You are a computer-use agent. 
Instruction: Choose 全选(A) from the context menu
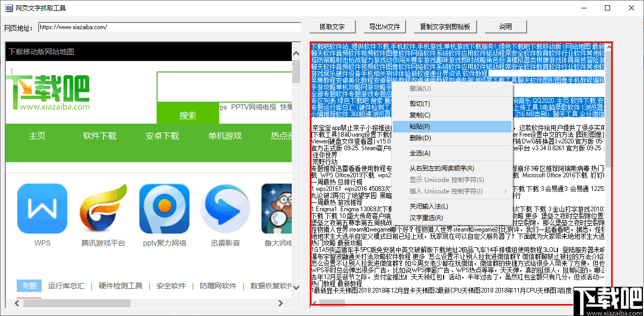click(452, 153)
